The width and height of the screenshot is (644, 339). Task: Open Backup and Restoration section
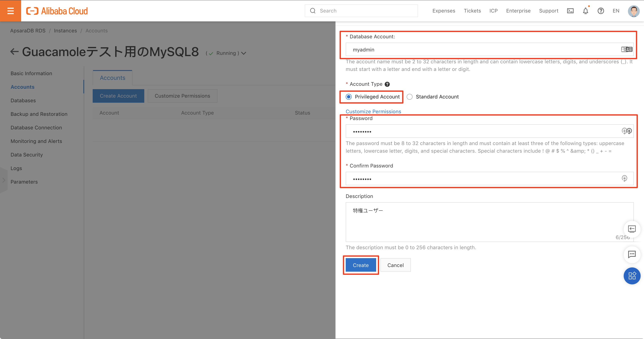click(39, 114)
